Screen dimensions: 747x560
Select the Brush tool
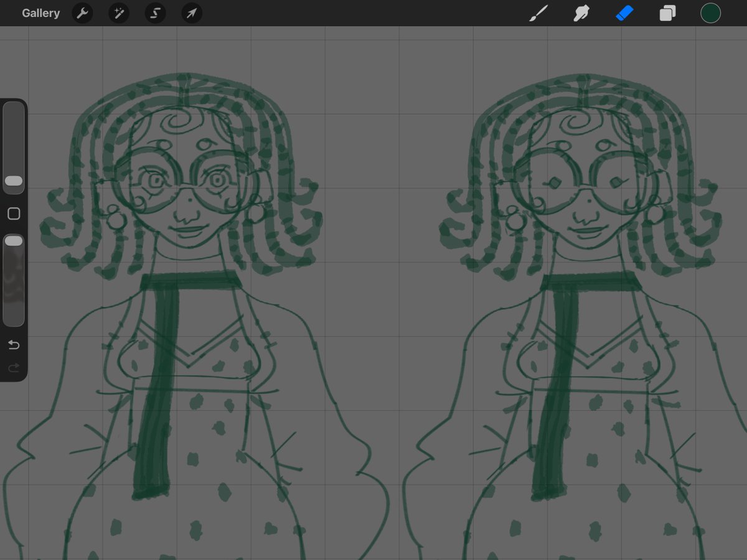click(538, 13)
